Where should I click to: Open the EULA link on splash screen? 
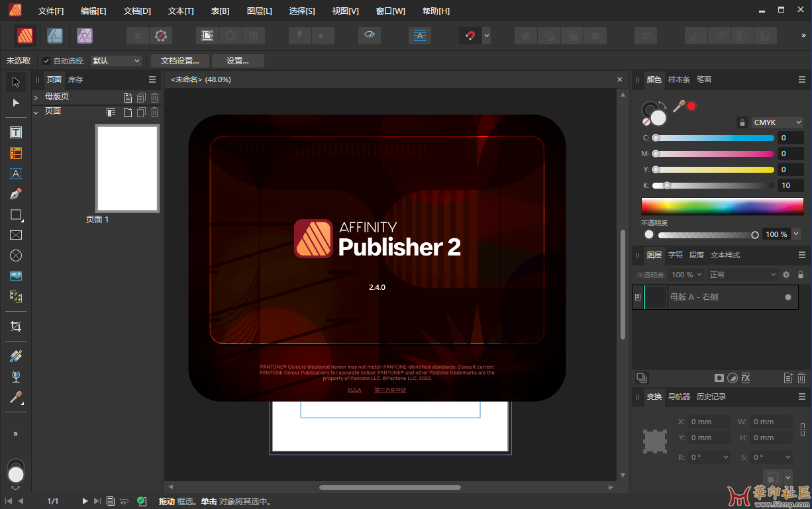tap(355, 390)
